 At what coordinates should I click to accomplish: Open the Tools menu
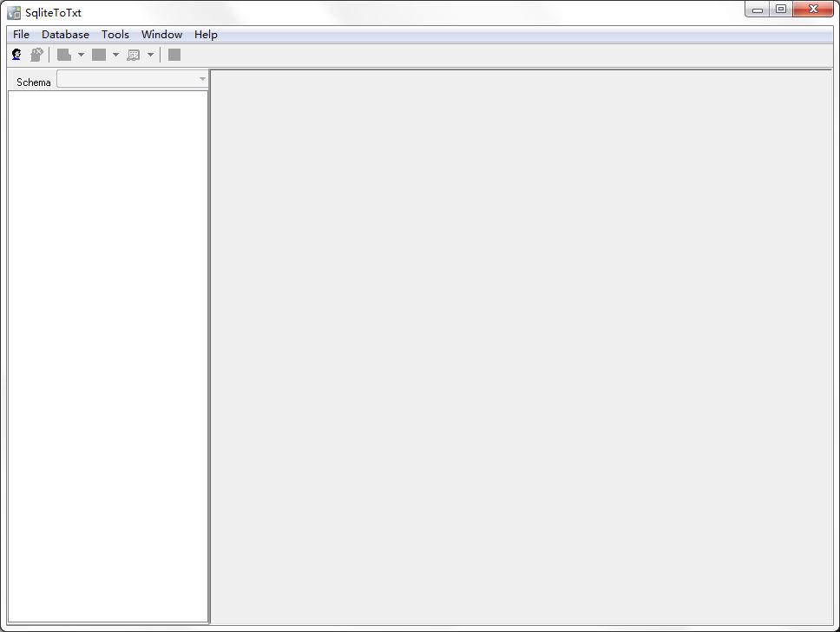[115, 35]
